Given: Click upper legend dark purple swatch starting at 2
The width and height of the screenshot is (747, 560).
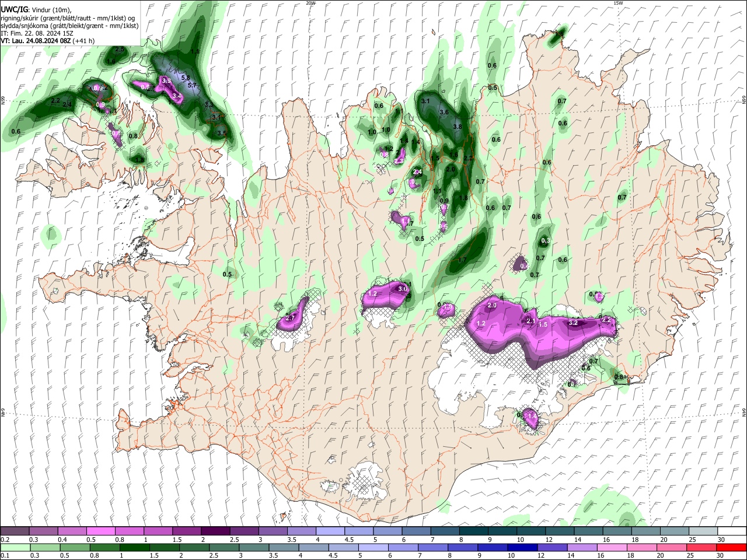Looking at the screenshot, I should coord(215,531).
